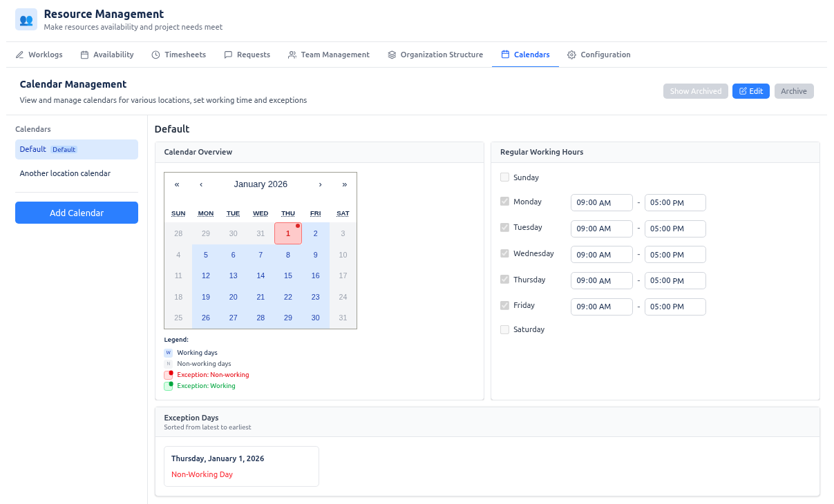The image size is (834, 504).
Task: Go to previous year using double-left arrows
Action: tap(177, 184)
